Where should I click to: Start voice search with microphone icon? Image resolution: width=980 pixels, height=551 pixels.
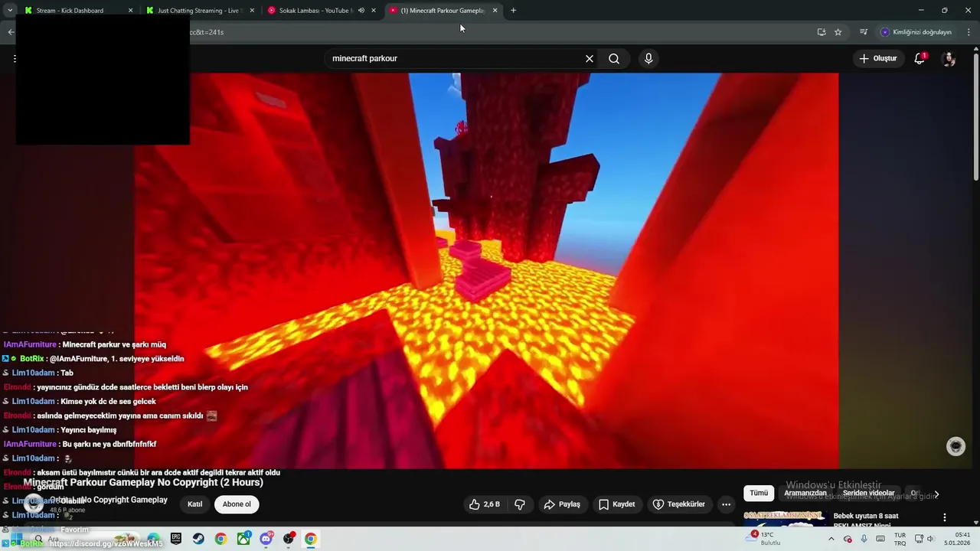648,58
